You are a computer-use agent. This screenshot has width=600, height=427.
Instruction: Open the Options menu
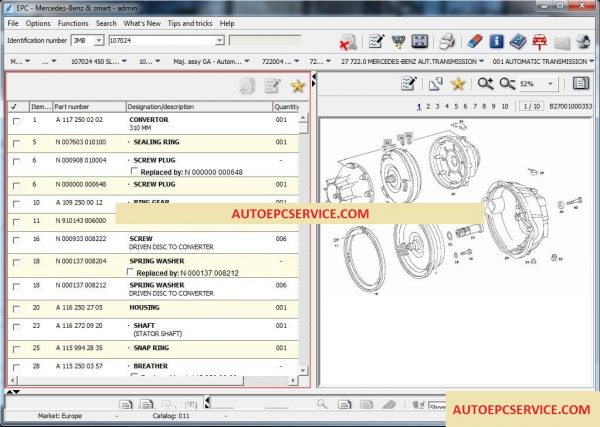click(38, 23)
